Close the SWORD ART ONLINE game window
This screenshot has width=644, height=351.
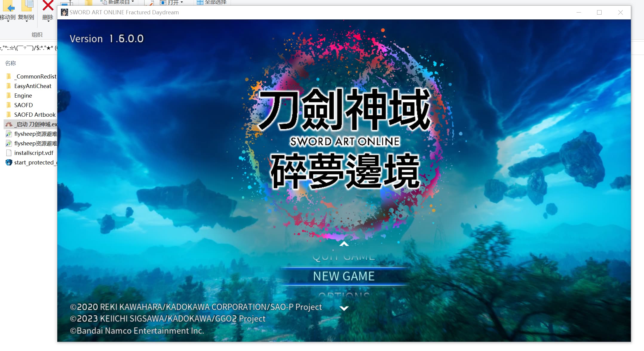coord(620,12)
